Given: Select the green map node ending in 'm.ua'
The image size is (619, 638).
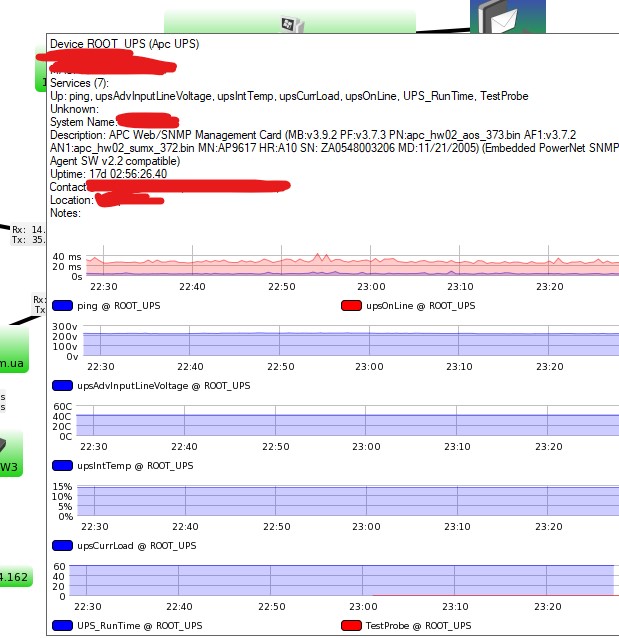Looking at the screenshot, I should [13, 350].
